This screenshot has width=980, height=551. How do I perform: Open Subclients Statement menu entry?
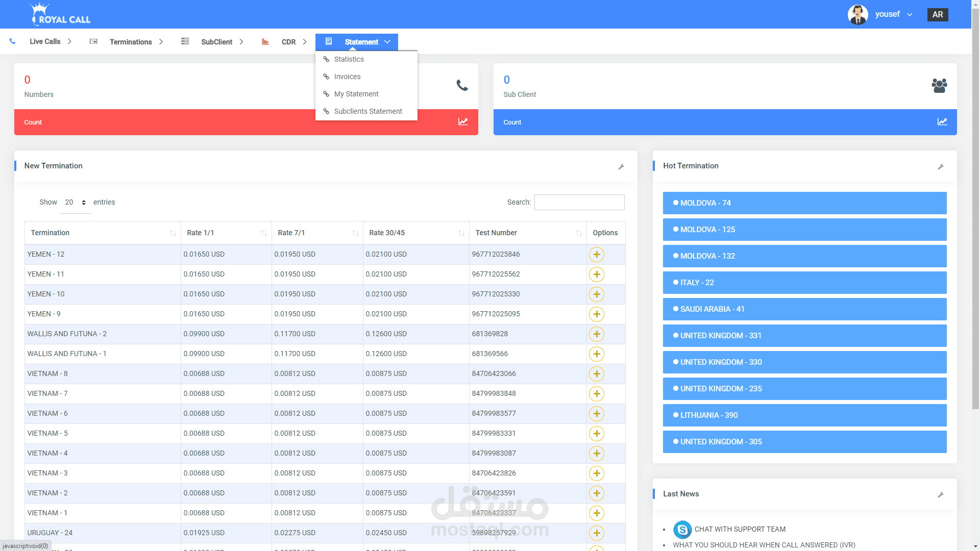point(367,111)
